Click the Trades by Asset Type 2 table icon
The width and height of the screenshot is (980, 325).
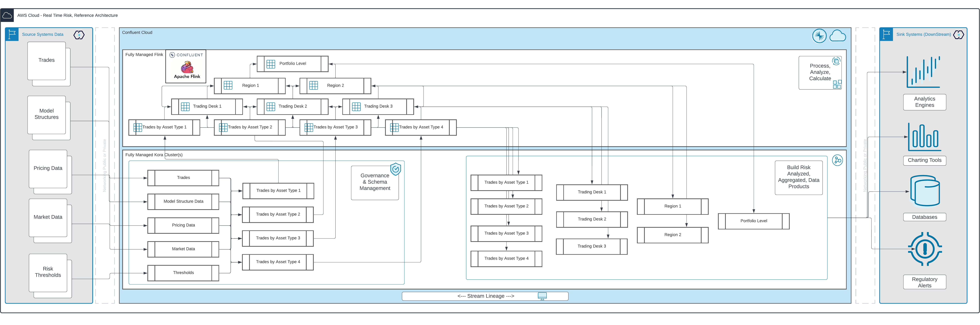pyautogui.click(x=223, y=128)
